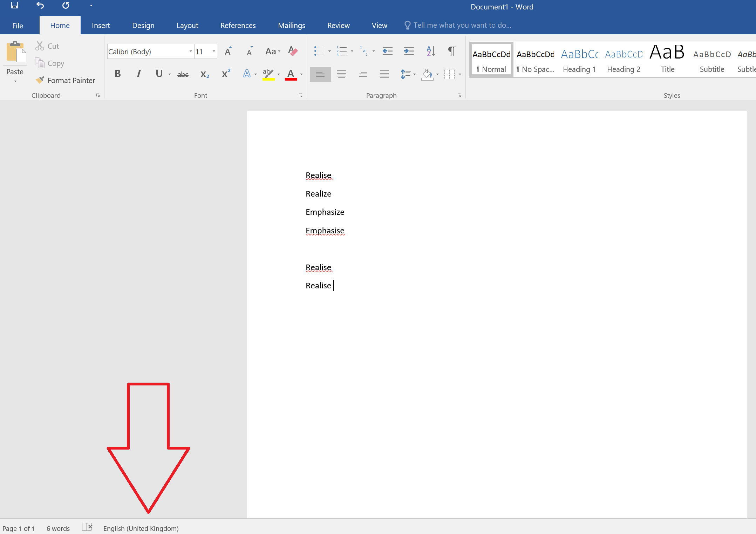
Task: Click the Borders icon
Action: coord(449,74)
